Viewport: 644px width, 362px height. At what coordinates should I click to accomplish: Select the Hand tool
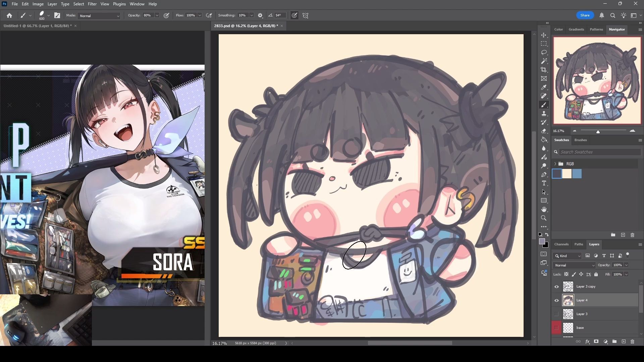[x=544, y=209]
